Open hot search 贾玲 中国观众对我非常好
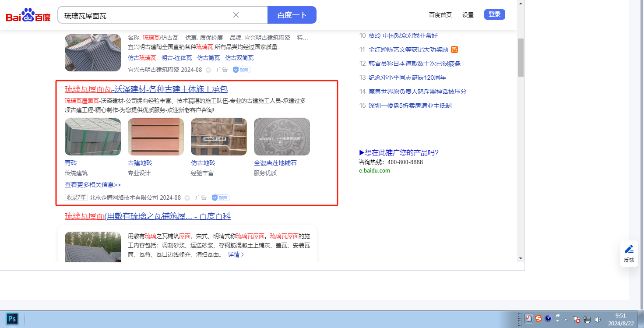Screen dimensions: 644x328 (403, 35)
